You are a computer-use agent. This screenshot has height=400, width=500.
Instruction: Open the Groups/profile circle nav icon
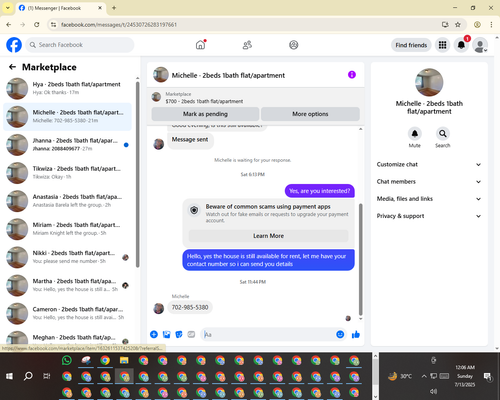pyautogui.click(x=294, y=45)
